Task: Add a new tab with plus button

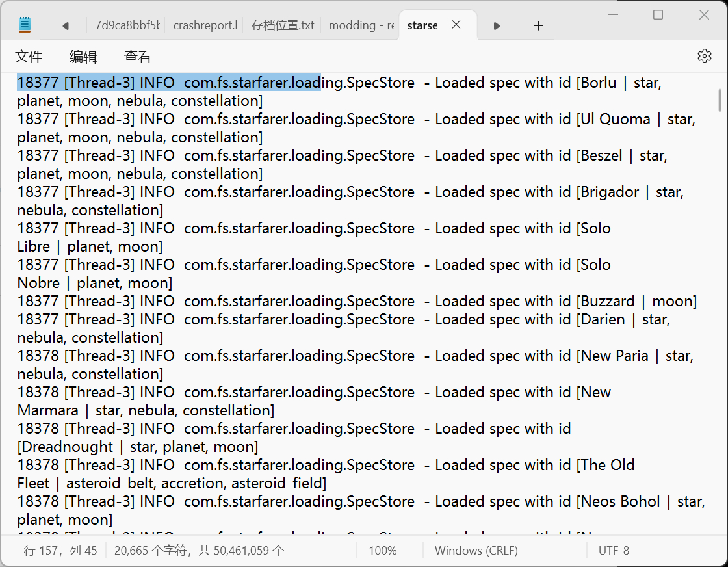Action: pos(538,25)
